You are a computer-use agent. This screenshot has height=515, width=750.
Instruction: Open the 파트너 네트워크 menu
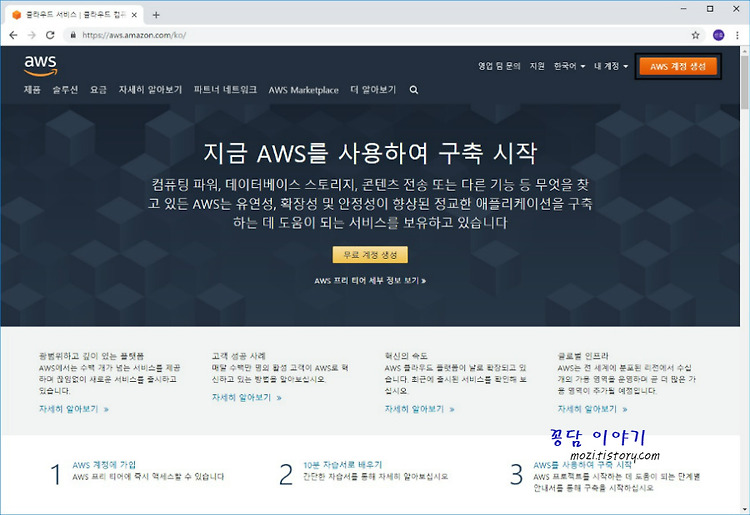pos(225,90)
